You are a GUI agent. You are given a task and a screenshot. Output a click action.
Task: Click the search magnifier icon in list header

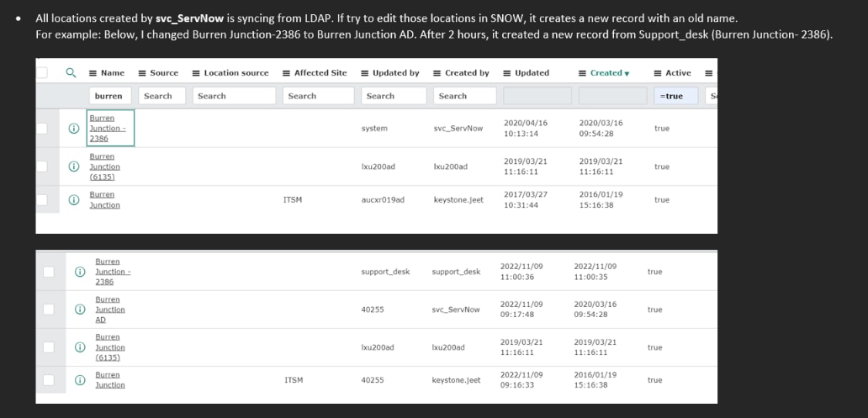coord(71,72)
